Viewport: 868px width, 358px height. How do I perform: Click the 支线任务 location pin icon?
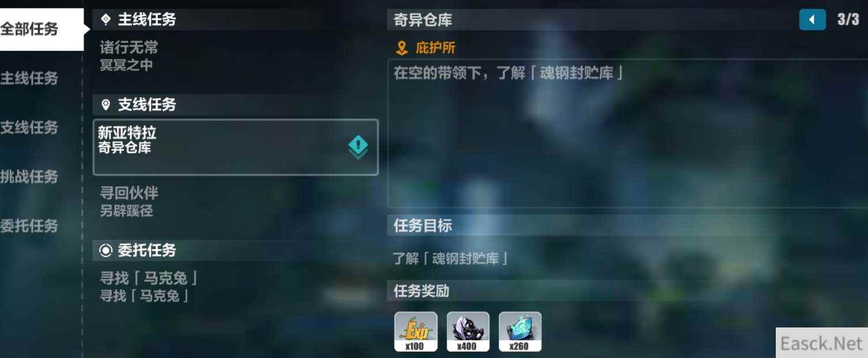105,105
